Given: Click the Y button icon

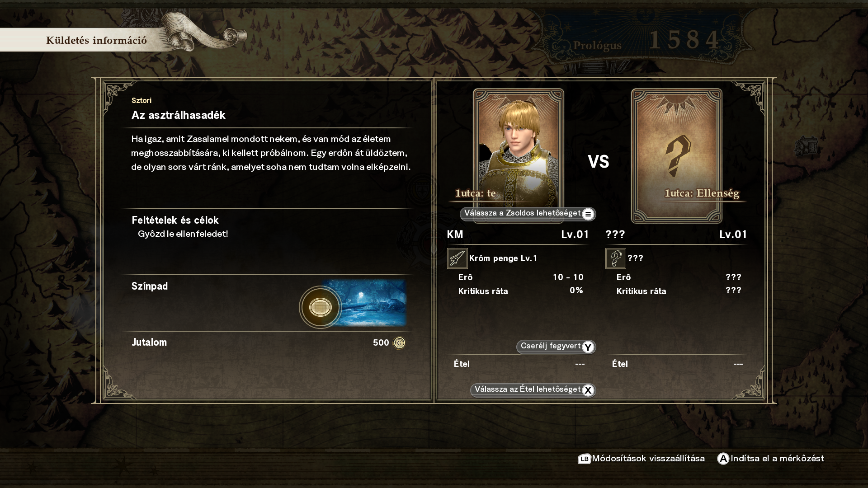Looking at the screenshot, I should pyautogui.click(x=588, y=347).
